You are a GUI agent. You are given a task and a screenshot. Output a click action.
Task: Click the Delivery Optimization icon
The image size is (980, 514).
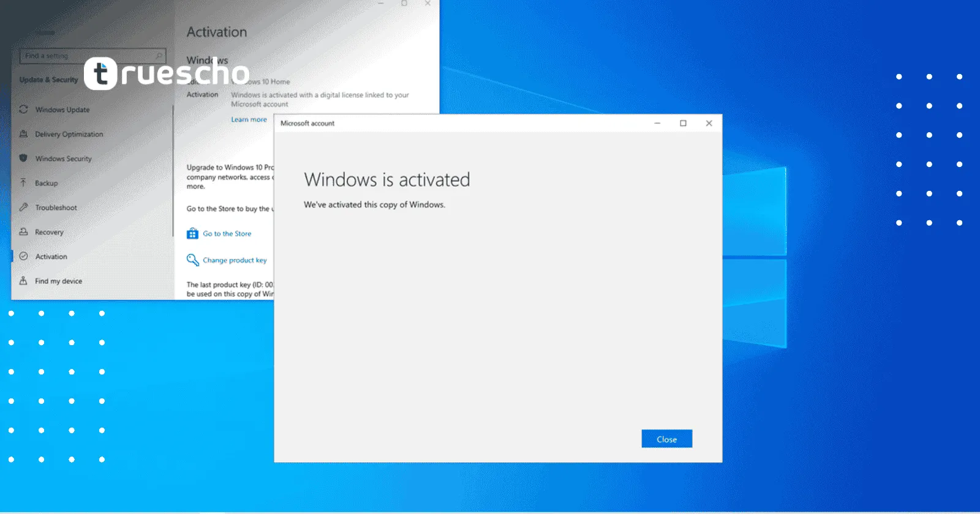click(23, 134)
